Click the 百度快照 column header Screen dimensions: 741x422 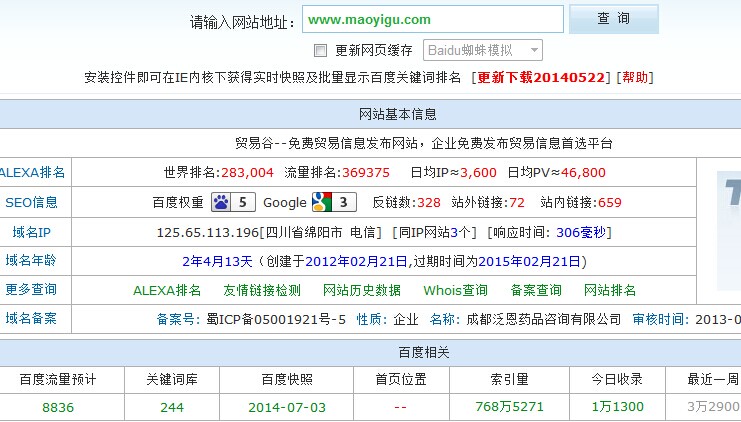[287, 379]
